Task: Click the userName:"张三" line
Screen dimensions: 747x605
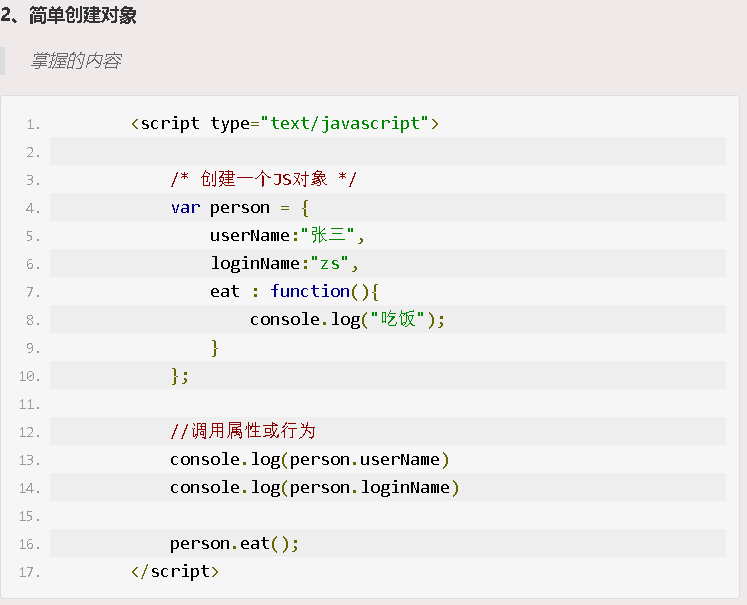Action: pos(287,235)
